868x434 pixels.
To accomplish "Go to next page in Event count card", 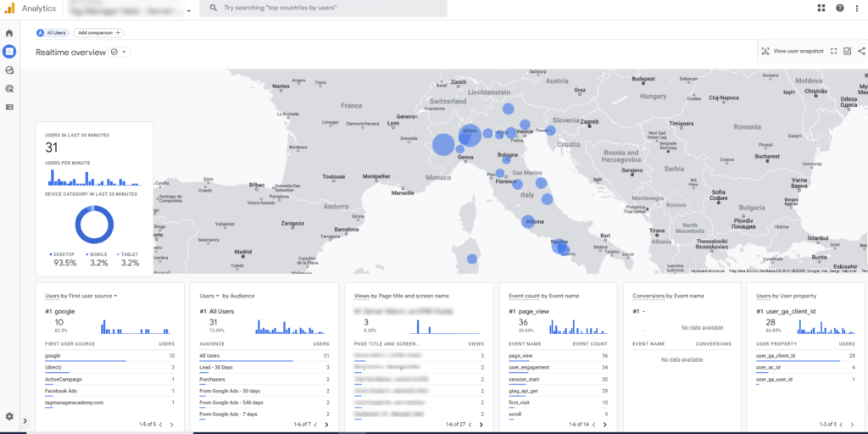I will (x=607, y=425).
